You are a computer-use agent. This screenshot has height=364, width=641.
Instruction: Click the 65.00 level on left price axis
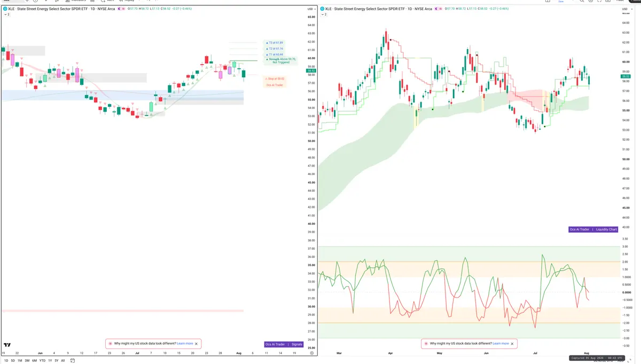pos(311,17)
